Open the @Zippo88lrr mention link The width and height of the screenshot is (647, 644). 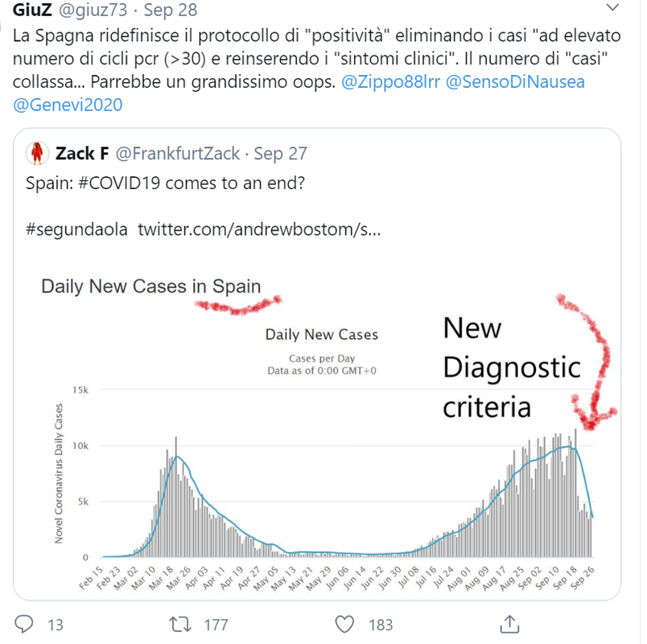coord(391,81)
